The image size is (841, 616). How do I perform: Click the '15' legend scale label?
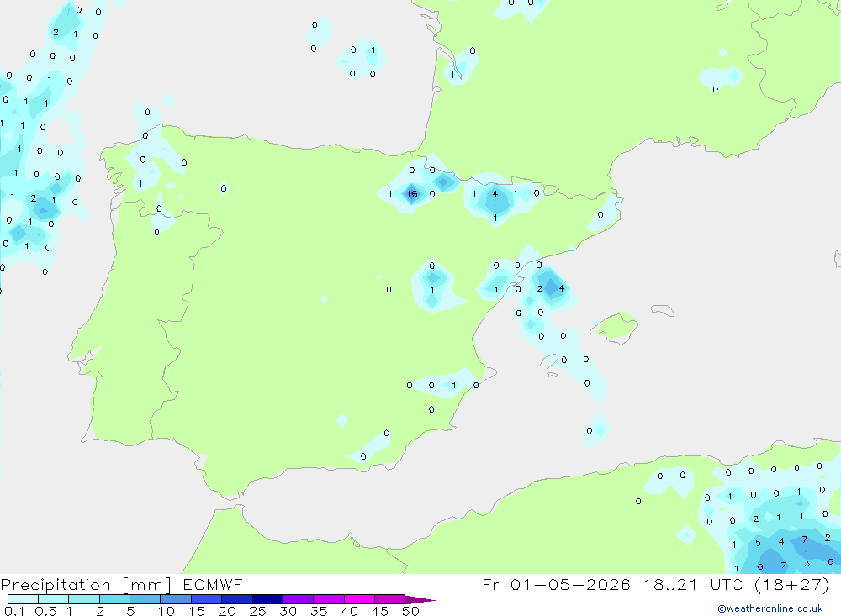(197, 611)
